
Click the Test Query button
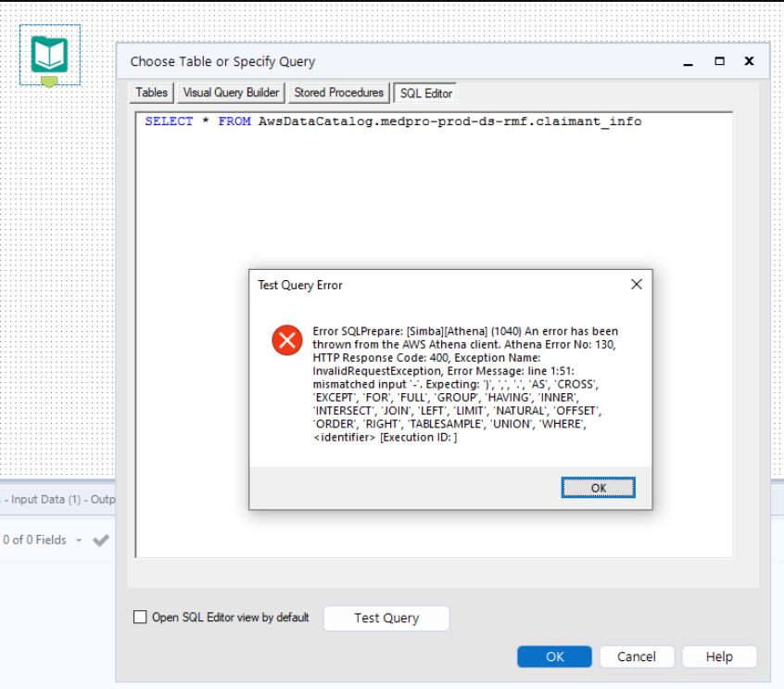pyautogui.click(x=386, y=618)
